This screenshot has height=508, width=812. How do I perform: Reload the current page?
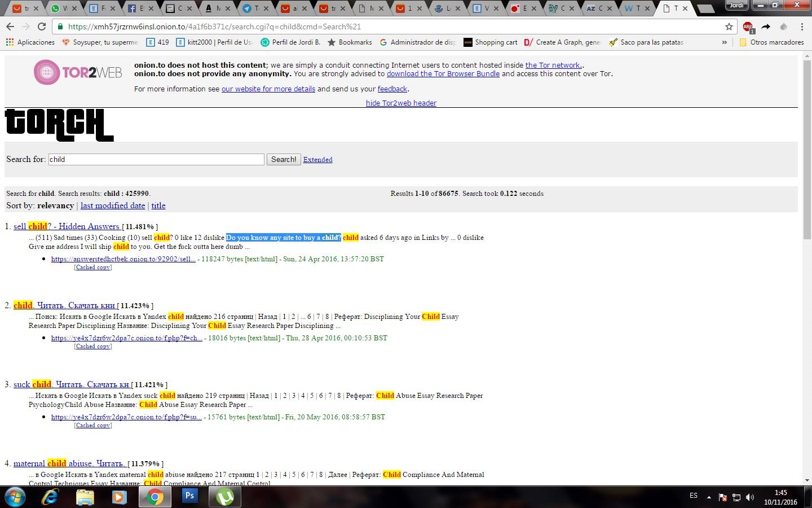pyautogui.click(x=42, y=27)
